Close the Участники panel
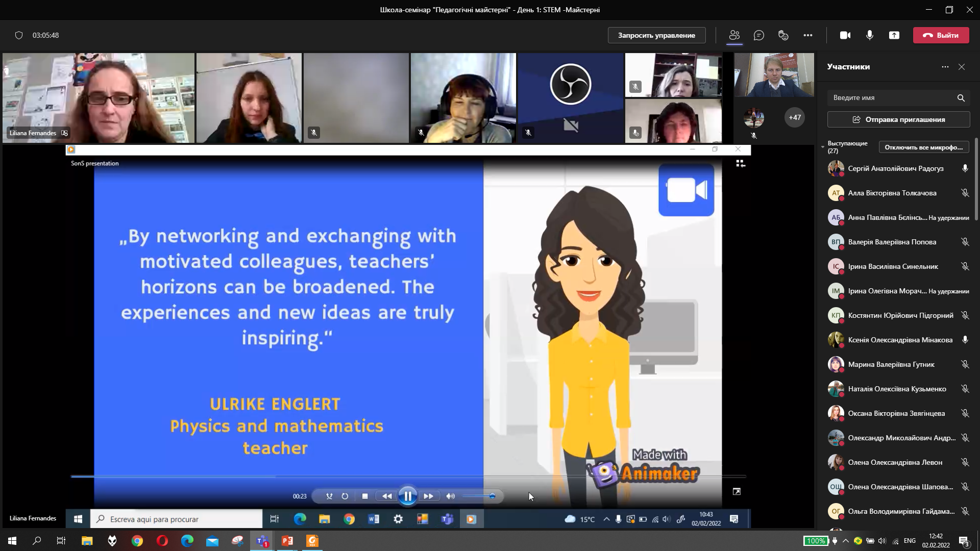Image resolution: width=980 pixels, height=551 pixels. click(962, 67)
